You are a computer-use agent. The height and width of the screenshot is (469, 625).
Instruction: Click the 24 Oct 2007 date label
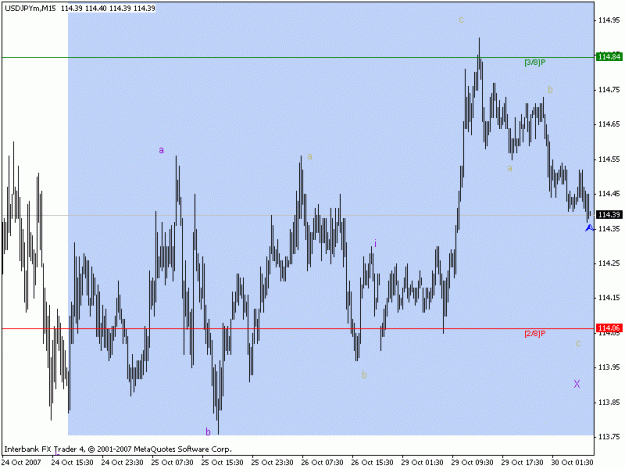pos(21,463)
